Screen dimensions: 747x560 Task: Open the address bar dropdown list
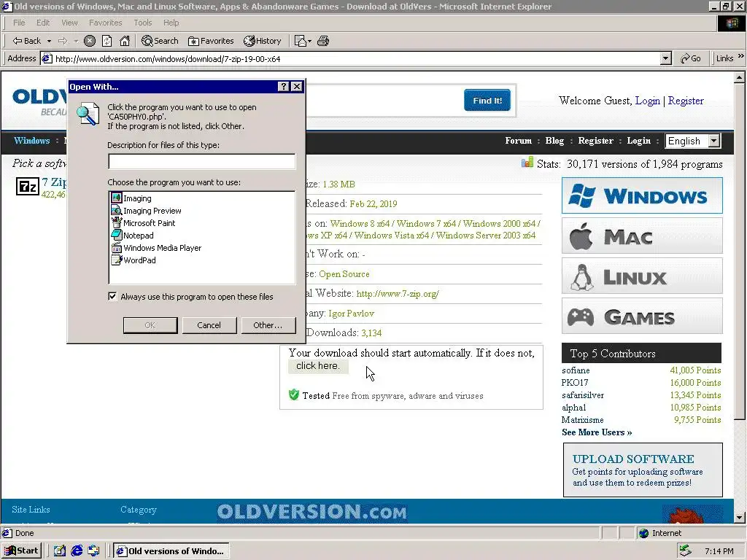point(666,58)
